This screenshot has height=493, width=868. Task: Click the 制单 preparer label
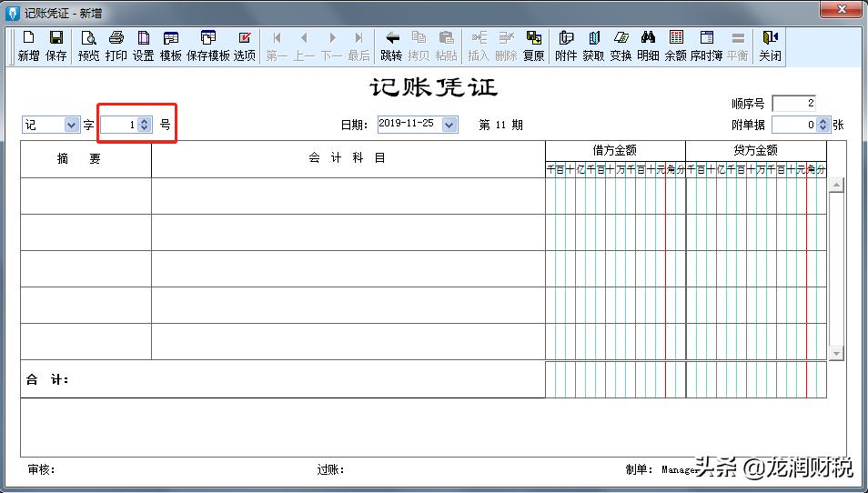click(640, 469)
